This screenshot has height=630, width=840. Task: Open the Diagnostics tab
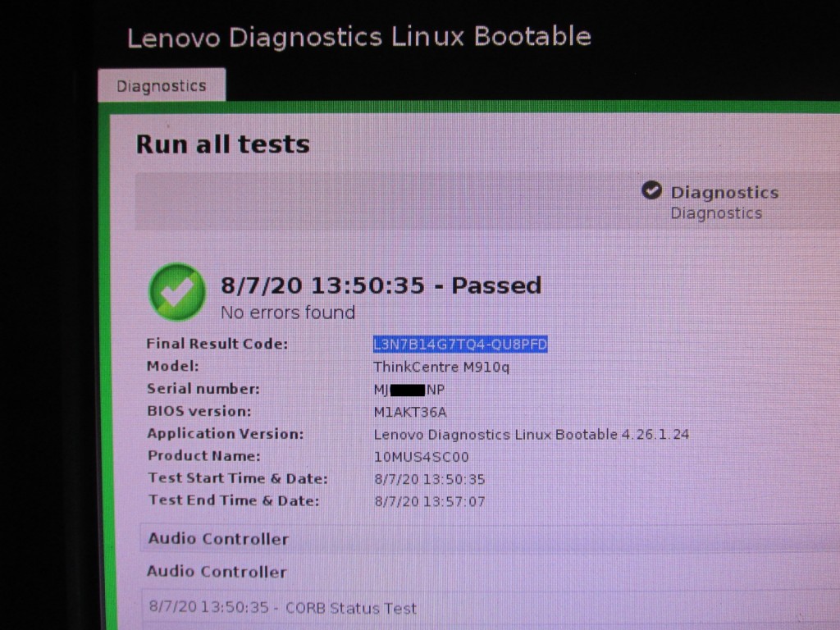click(x=162, y=85)
